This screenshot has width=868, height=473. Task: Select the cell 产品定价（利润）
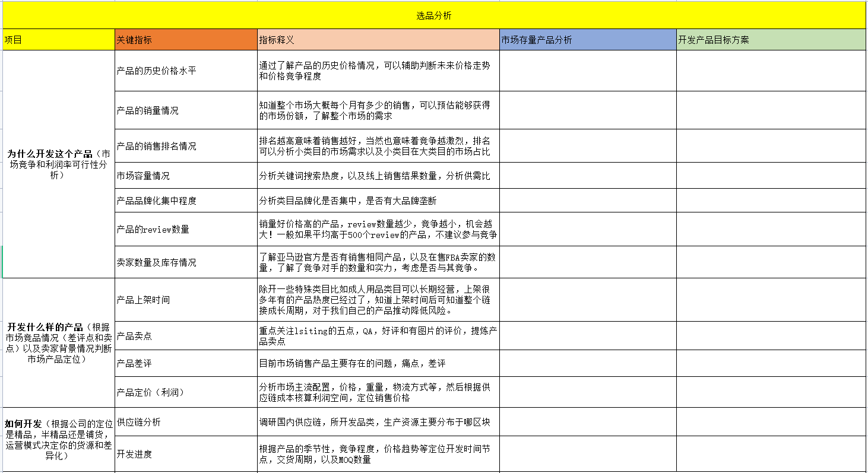(x=186, y=392)
